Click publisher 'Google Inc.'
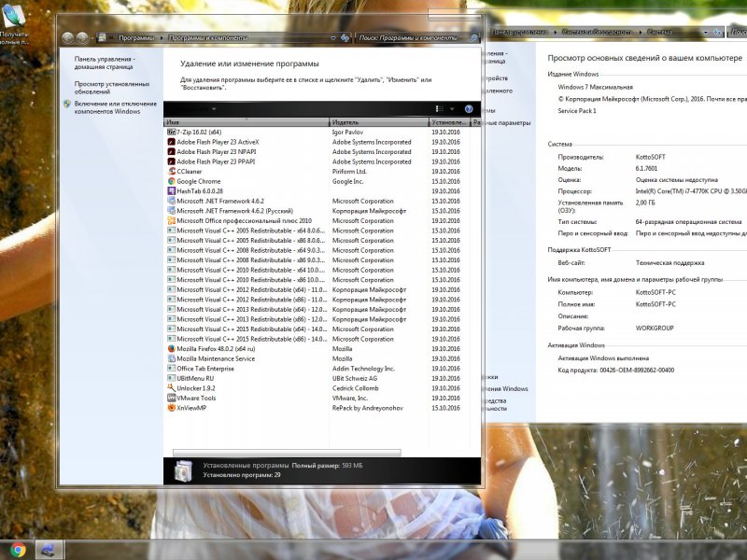Screen dimensions: 747x560 [x=347, y=181]
